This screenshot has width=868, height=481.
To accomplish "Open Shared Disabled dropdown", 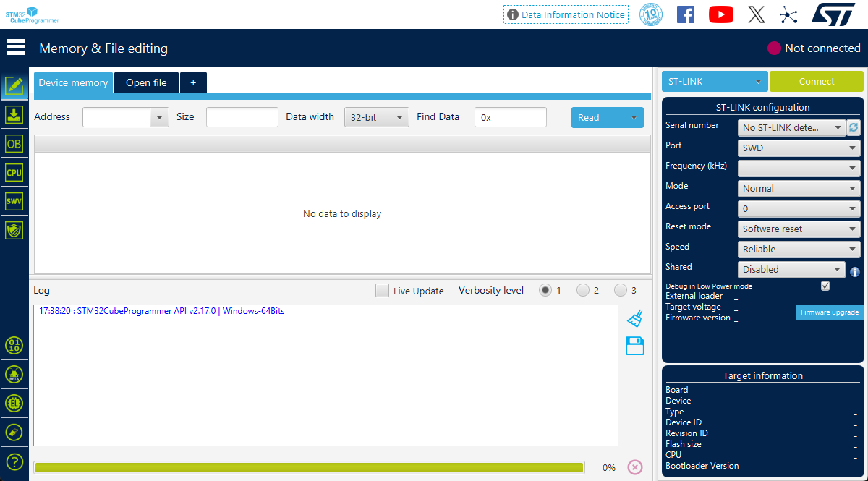I will (791, 269).
